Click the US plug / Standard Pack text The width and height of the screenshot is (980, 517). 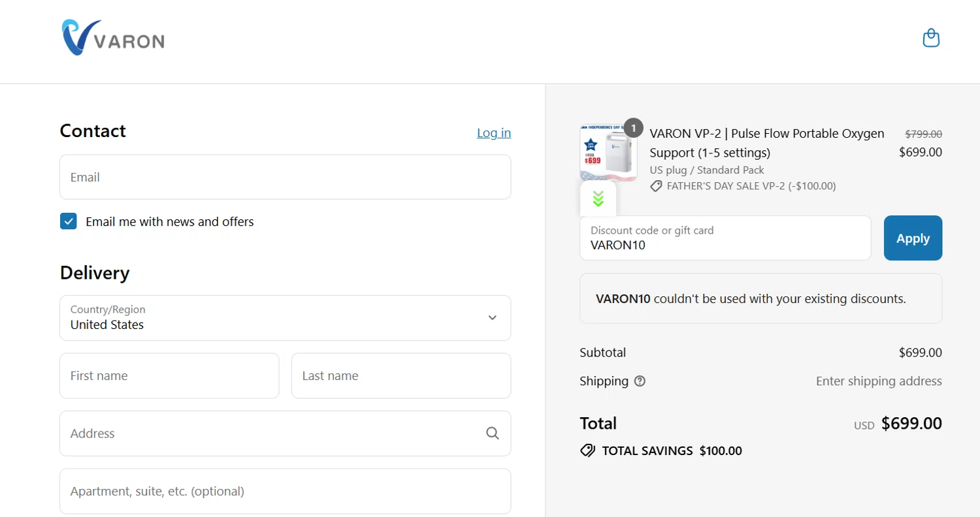(707, 170)
